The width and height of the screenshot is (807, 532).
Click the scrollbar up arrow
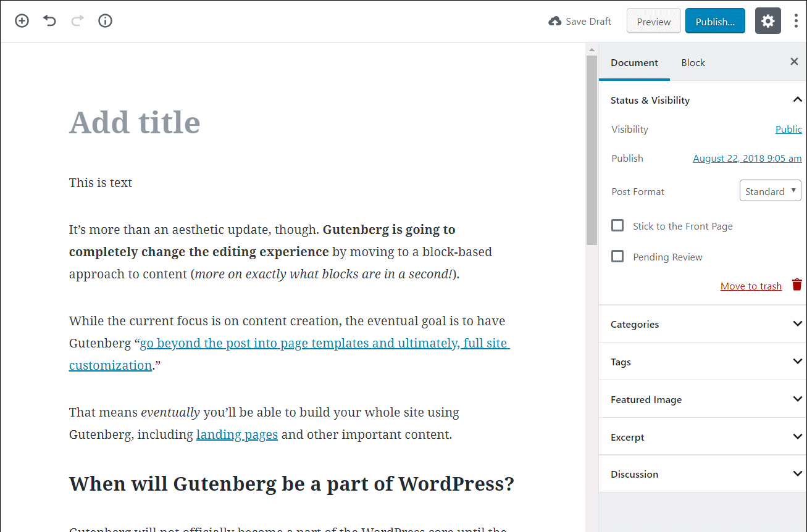tap(592, 50)
